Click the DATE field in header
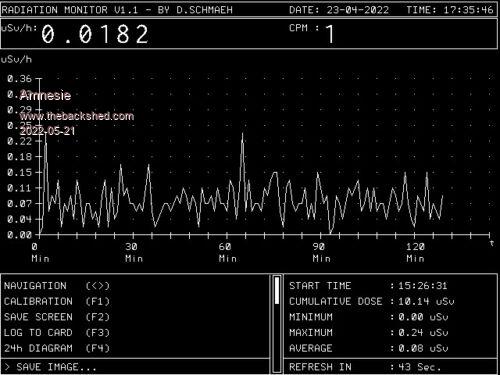The width and height of the screenshot is (500, 375). tap(339, 10)
